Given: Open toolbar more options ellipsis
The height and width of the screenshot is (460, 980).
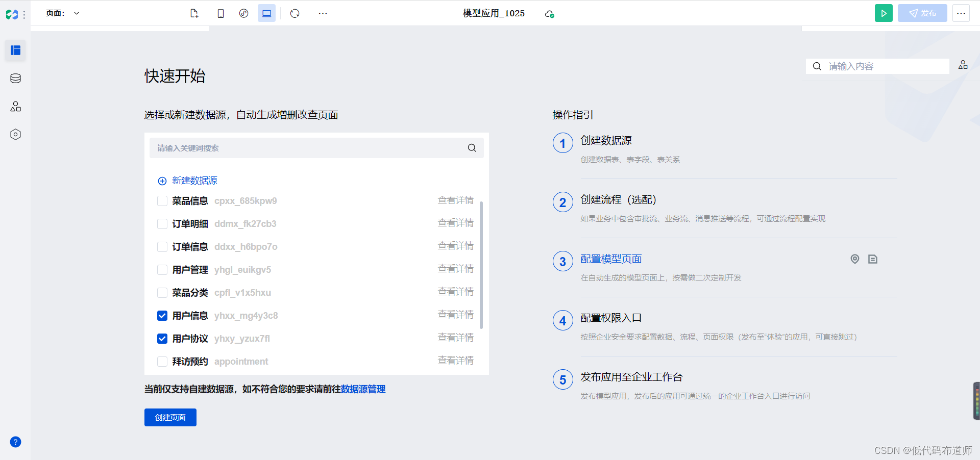Looking at the screenshot, I should tap(323, 13).
